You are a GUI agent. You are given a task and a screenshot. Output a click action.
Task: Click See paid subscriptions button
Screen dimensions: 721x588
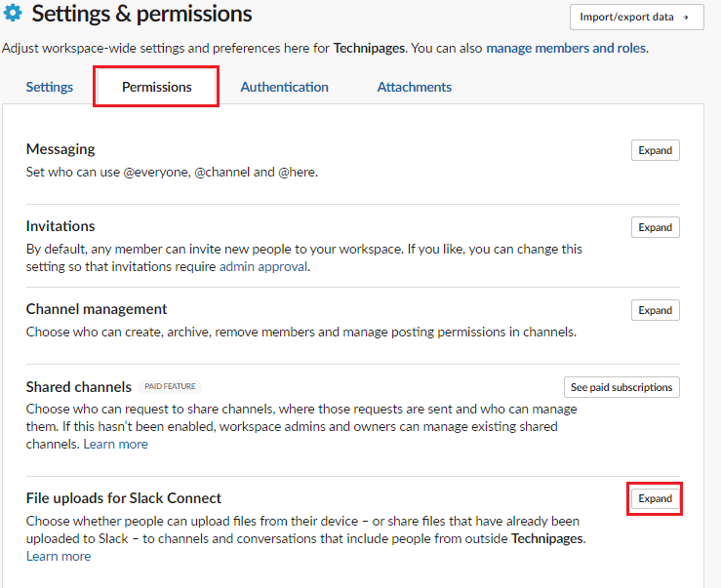tap(621, 387)
